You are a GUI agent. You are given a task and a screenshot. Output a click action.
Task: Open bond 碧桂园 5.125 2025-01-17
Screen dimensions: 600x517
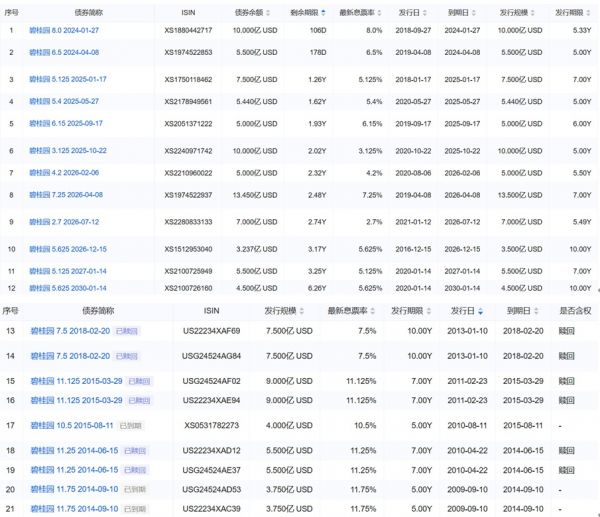click(x=68, y=79)
